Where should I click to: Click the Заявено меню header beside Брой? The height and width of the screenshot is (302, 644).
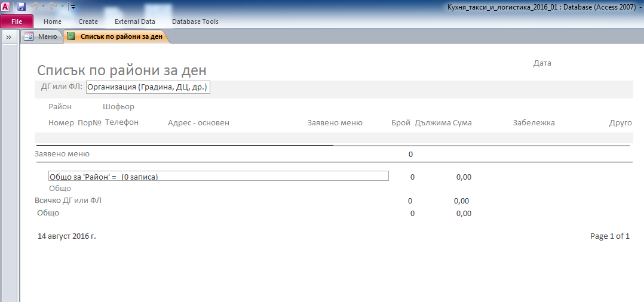(335, 123)
